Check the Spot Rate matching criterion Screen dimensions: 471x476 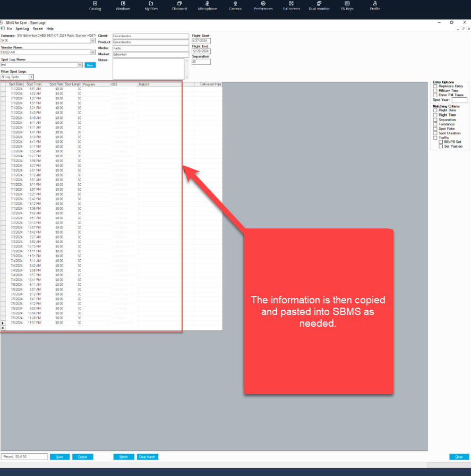tap(435, 129)
